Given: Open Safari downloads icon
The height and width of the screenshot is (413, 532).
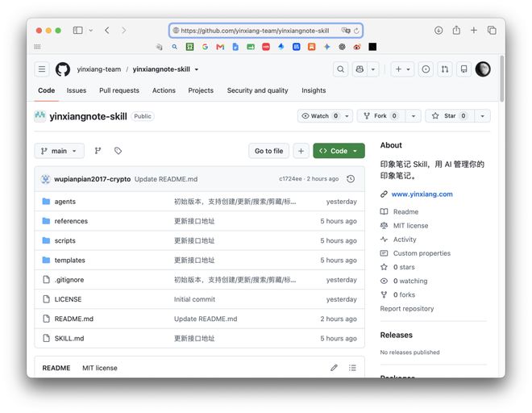Looking at the screenshot, I should 438,30.
